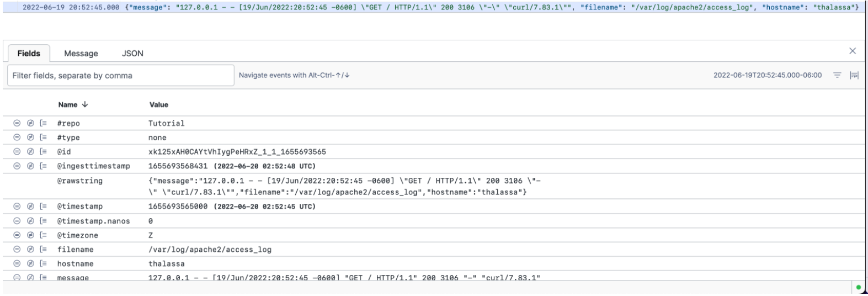Switch to the JSON tab
The width and height of the screenshot is (868, 296).
coord(132,54)
